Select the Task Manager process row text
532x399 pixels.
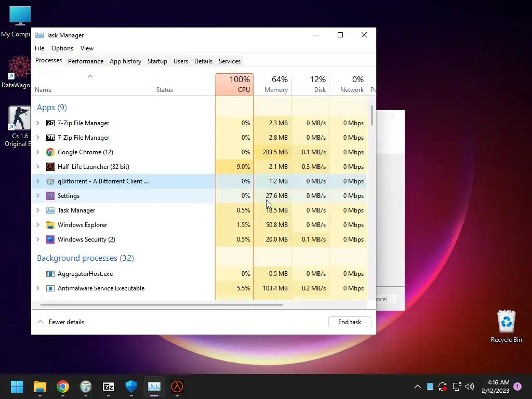(x=76, y=210)
